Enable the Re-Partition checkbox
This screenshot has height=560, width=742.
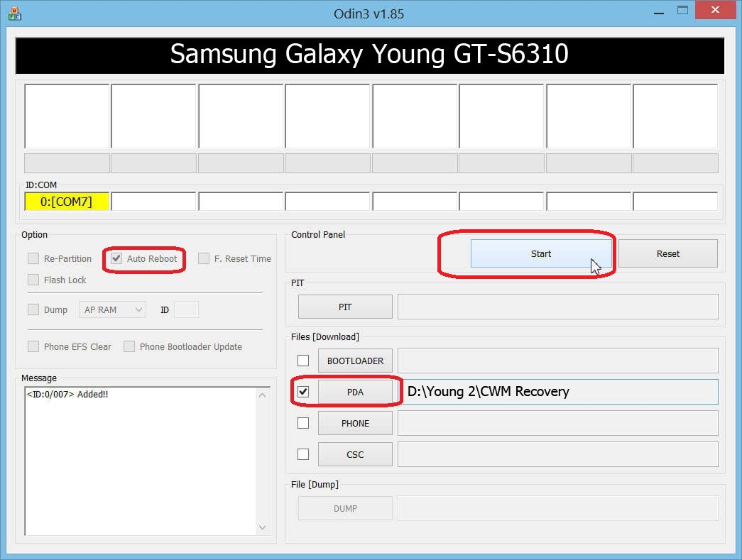pos(33,258)
